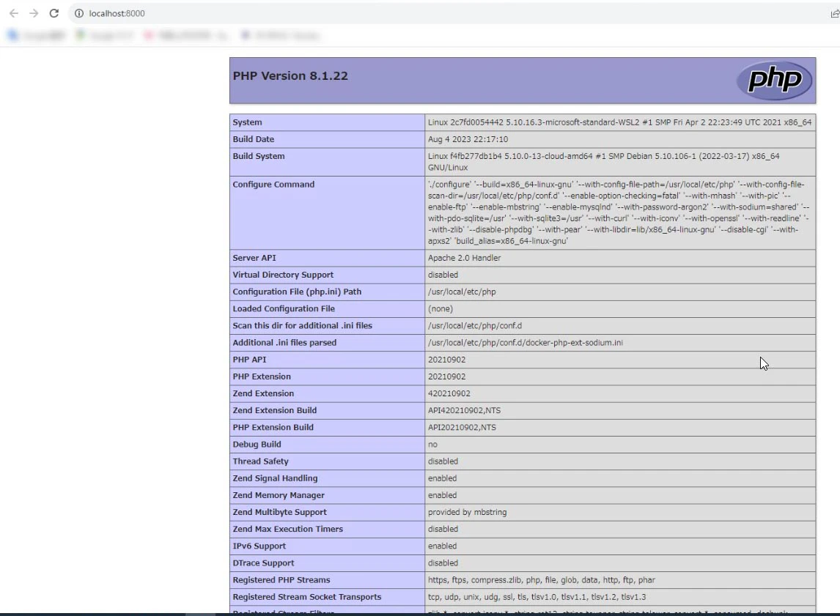Select the Apache 2.0 Handler value
The height and width of the screenshot is (616, 840).
point(465,258)
